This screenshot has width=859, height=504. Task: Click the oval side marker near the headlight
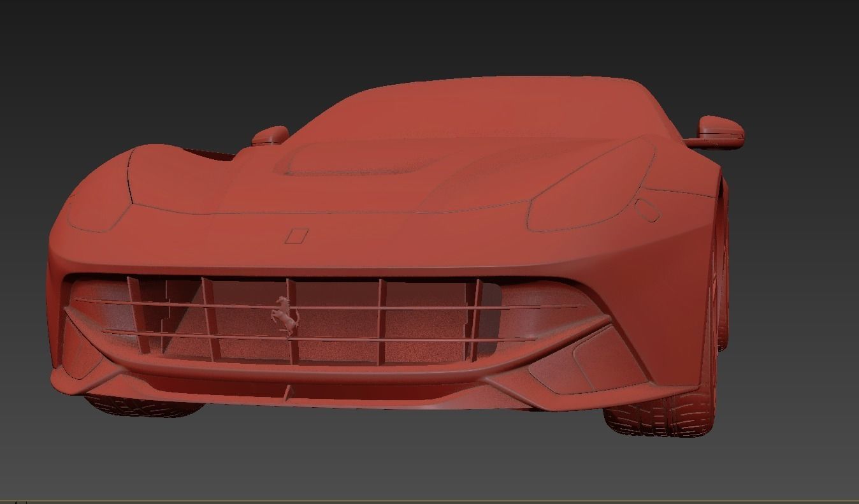pos(648,210)
